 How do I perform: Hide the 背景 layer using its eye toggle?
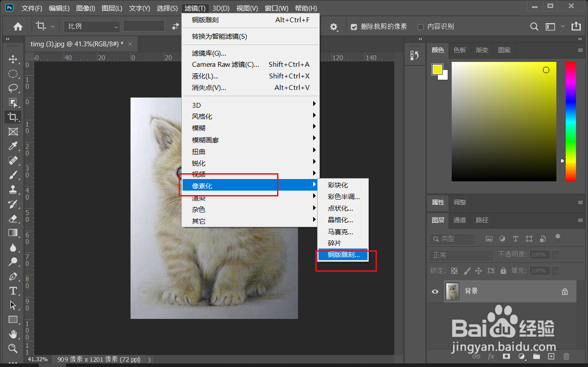pyautogui.click(x=435, y=291)
